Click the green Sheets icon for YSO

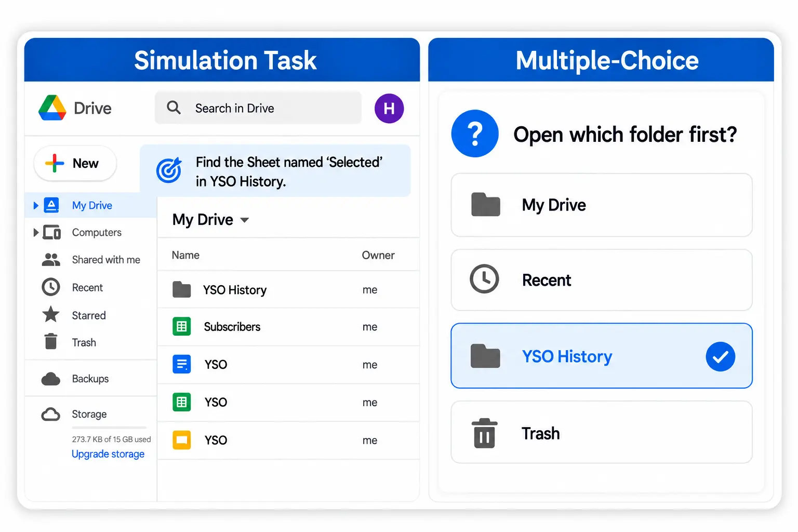[x=182, y=402]
